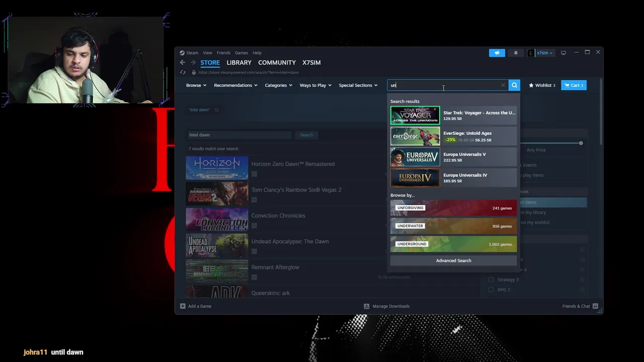The height and width of the screenshot is (362, 644).
Task: Check the Strategy tag checkbox
Action: click(x=491, y=280)
